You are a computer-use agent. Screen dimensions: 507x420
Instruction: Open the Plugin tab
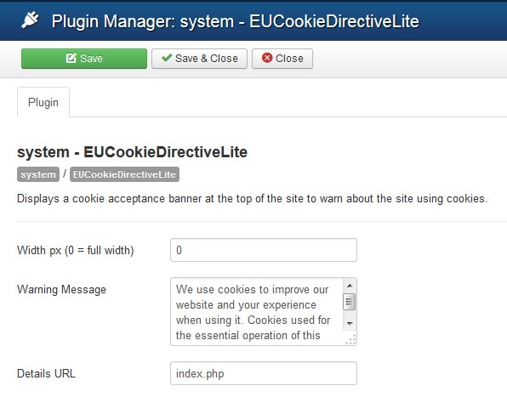coord(43,102)
